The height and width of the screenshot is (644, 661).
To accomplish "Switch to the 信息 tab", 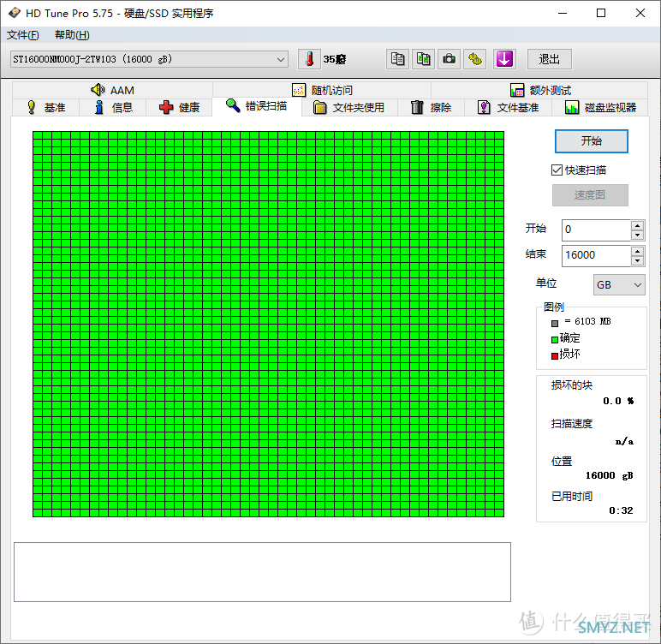I will (x=113, y=108).
